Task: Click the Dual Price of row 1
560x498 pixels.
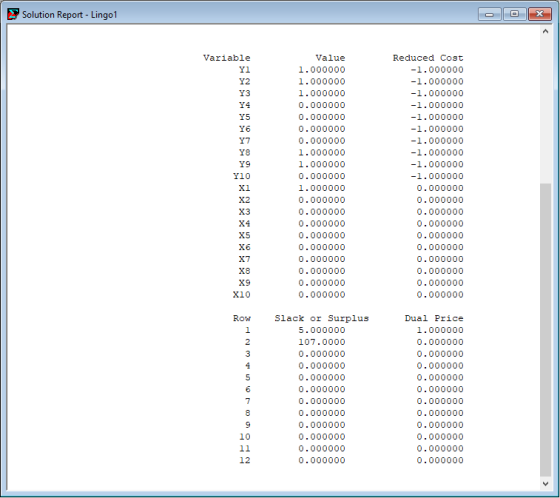Action: click(440, 330)
